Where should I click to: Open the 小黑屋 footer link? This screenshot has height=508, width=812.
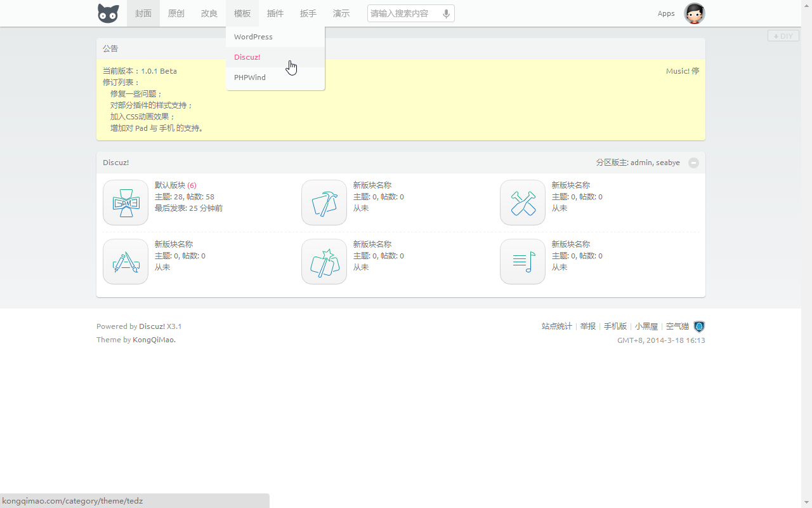click(646, 326)
